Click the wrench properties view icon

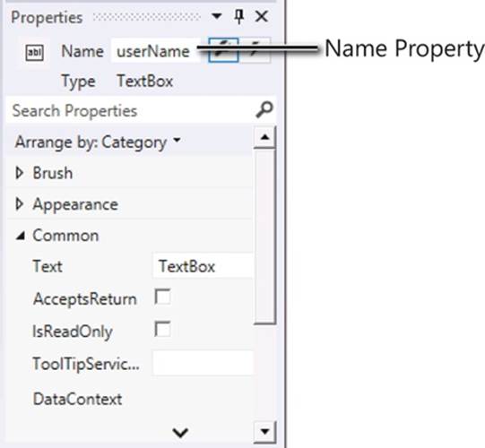coord(223,50)
